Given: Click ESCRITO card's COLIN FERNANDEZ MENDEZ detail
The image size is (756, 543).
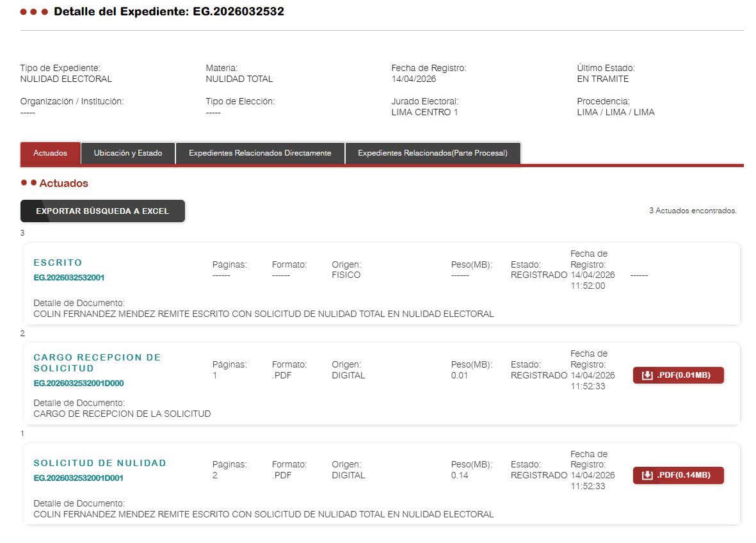Looking at the screenshot, I should click(264, 314).
